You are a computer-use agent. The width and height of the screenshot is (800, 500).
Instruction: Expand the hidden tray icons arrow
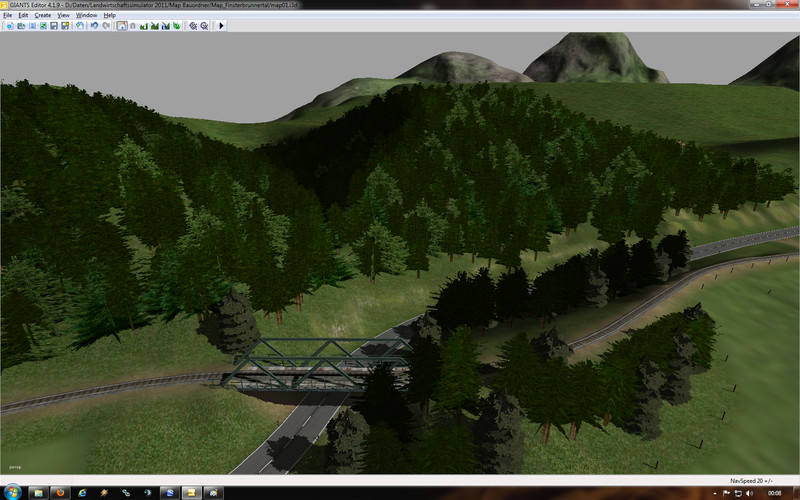[714, 493]
